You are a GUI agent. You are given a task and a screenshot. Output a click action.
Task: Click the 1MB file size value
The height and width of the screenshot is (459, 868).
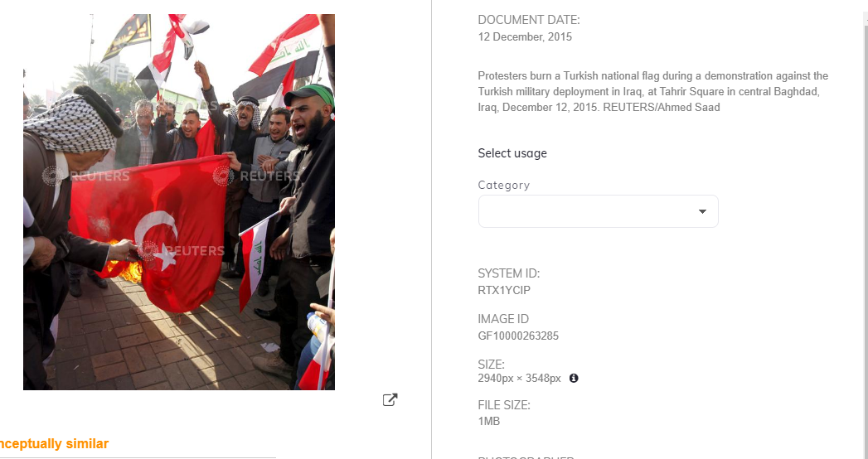coord(489,422)
